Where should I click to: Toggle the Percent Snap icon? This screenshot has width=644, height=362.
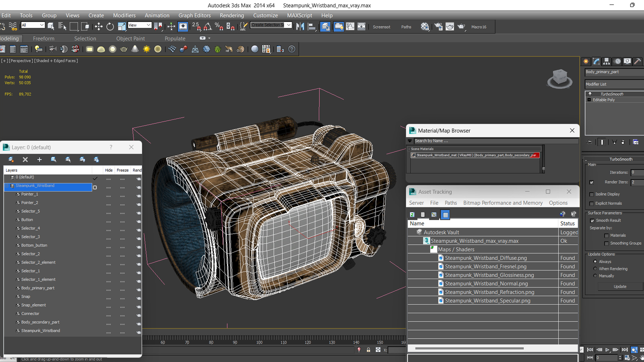pos(219,26)
